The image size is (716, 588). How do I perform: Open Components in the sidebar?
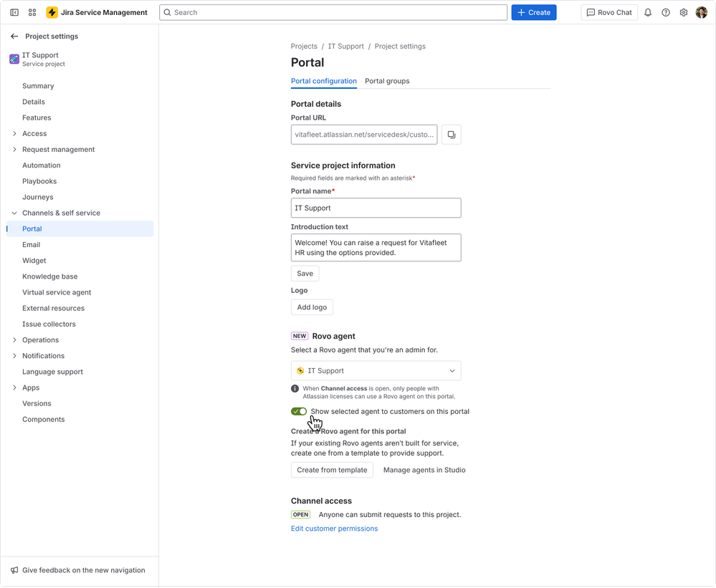point(44,420)
